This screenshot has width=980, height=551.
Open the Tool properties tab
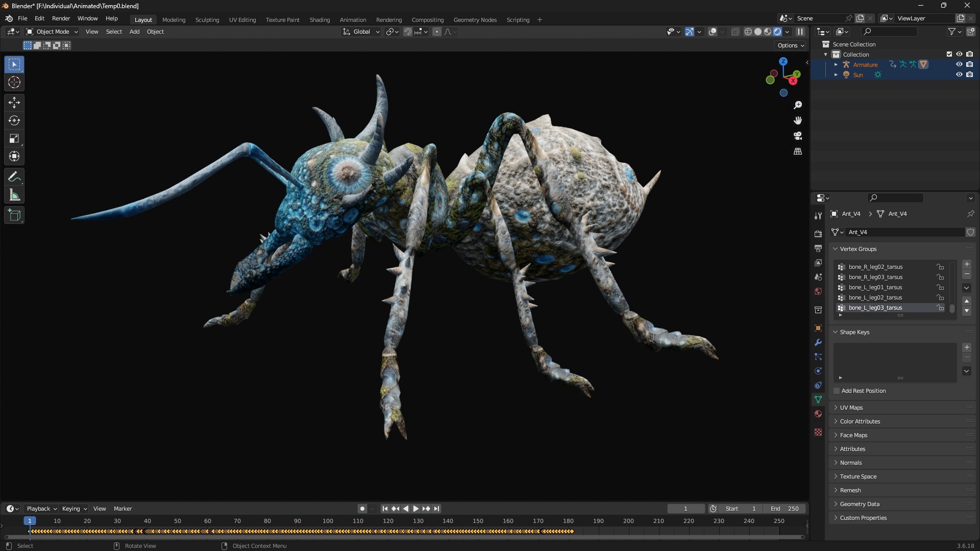pyautogui.click(x=818, y=215)
